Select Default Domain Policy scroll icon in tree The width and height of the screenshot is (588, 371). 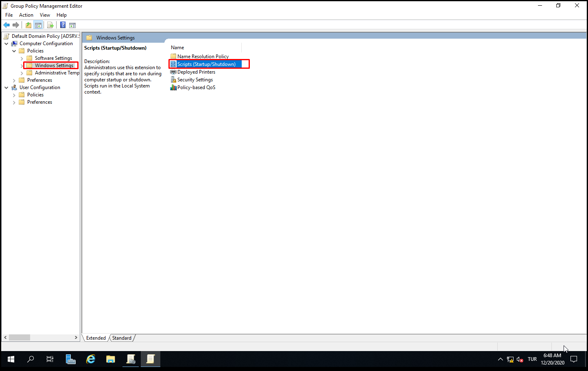tap(7, 36)
